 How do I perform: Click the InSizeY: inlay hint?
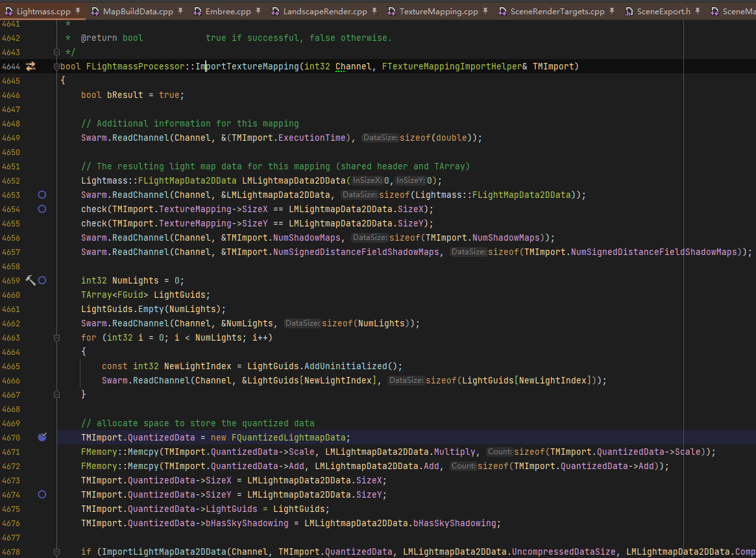coord(410,180)
